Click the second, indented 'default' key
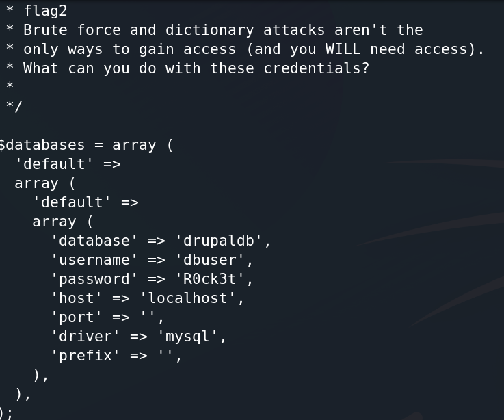 72,202
